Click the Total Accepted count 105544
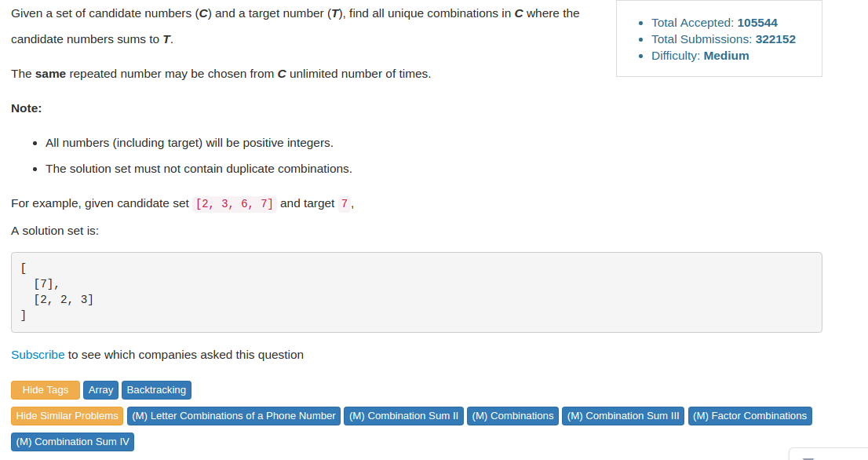 pyautogui.click(x=757, y=23)
